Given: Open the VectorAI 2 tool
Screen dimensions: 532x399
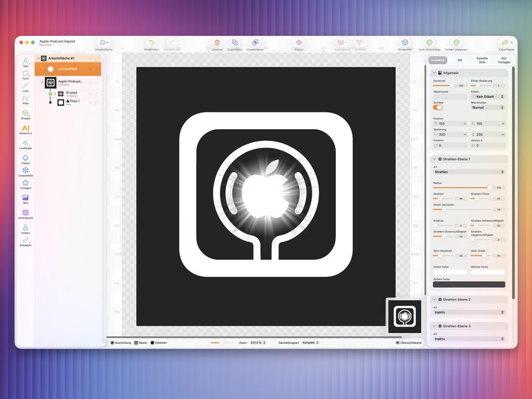Looking at the screenshot, I should point(26,129).
